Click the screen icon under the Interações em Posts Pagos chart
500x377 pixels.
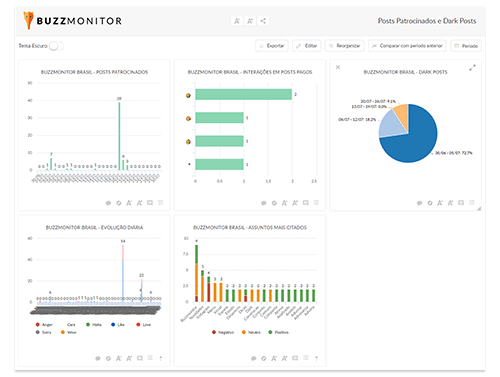(x=305, y=203)
